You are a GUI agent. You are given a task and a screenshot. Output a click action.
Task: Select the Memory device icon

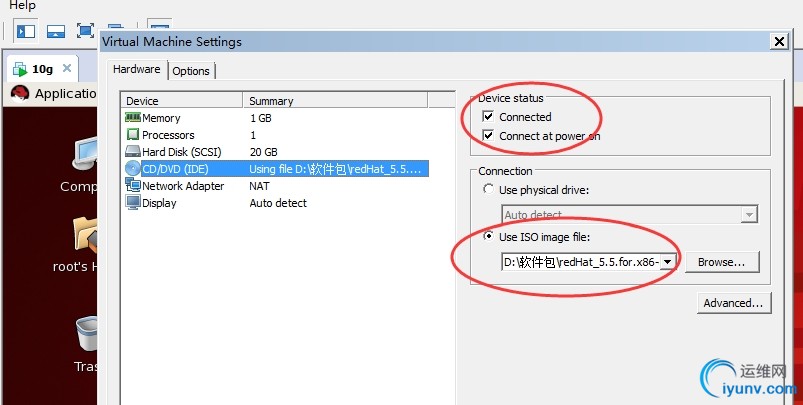[x=133, y=118]
